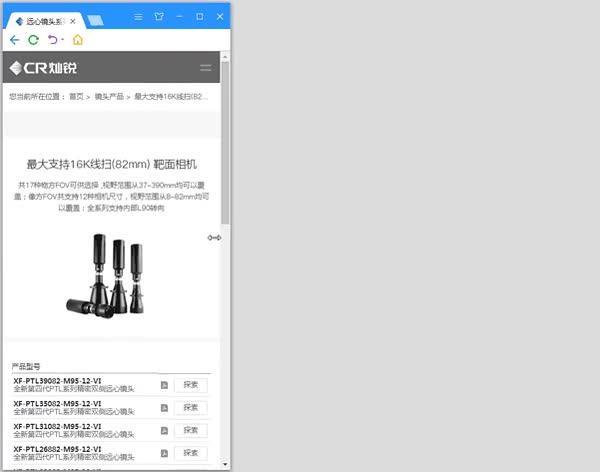Viewport: 600px width, 472px height.
Task: Close the 远心镜头 browser tab
Action: click(x=73, y=22)
